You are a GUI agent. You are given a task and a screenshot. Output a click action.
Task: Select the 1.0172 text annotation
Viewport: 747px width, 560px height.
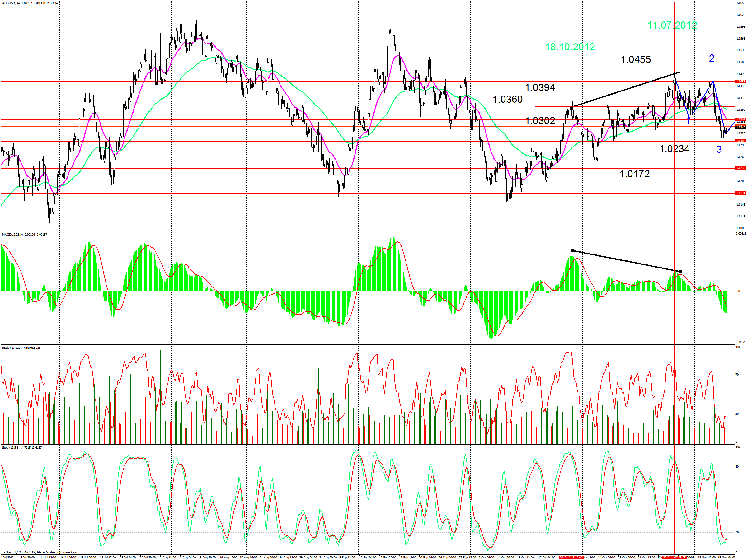coord(635,174)
